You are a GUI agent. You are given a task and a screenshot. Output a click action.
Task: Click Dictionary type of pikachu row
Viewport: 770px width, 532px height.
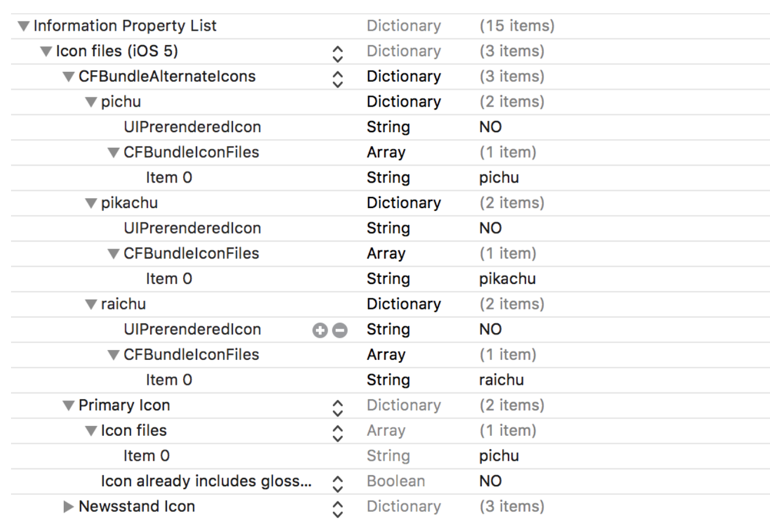click(404, 203)
